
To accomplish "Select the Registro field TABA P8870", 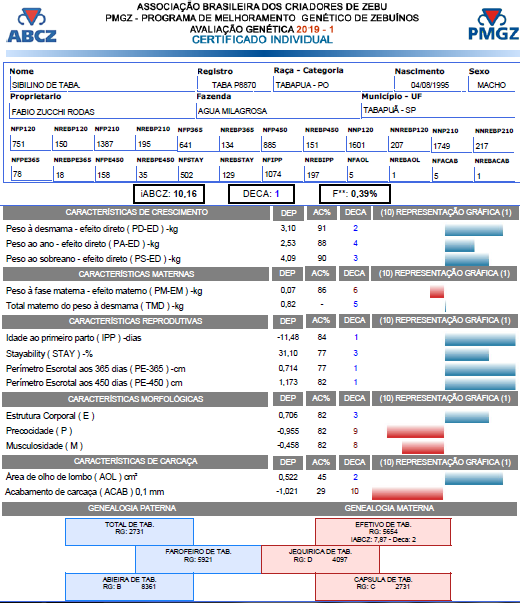I will click(x=234, y=85).
